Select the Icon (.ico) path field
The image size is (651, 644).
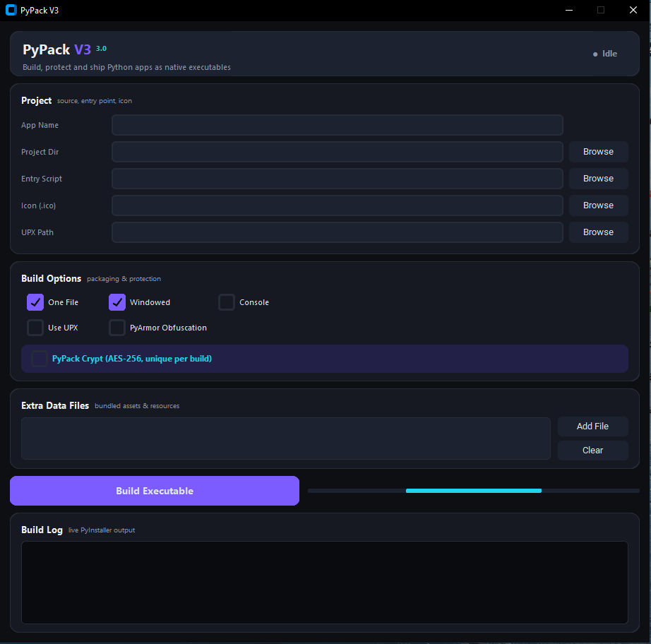point(337,205)
